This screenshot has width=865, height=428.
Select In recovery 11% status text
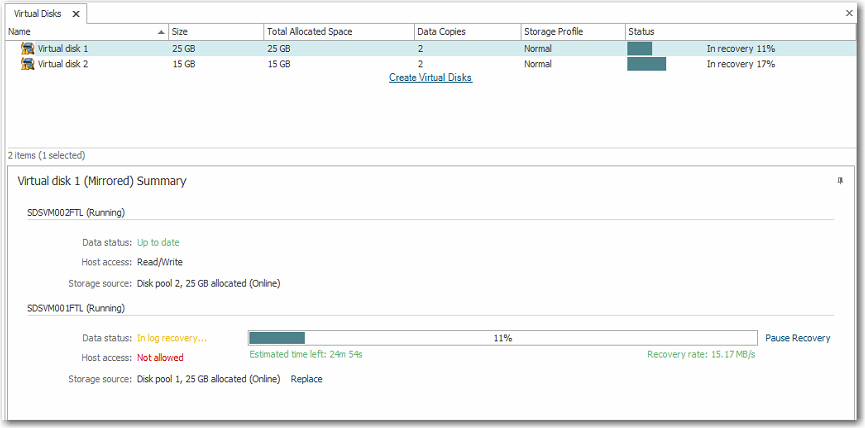(x=740, y=48)
